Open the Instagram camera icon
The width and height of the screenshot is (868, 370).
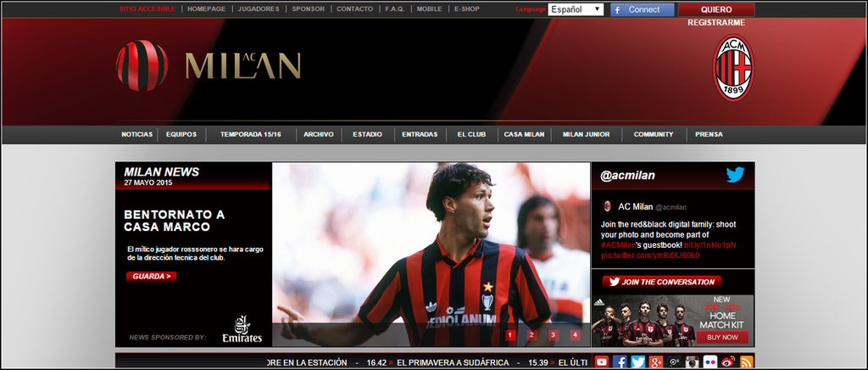[692, 362]
